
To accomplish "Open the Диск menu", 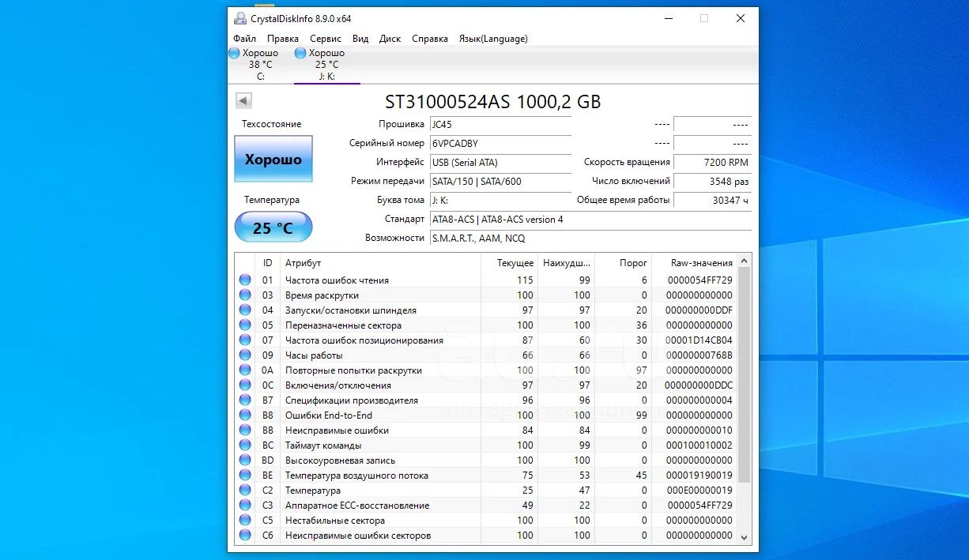I will 390,39.
